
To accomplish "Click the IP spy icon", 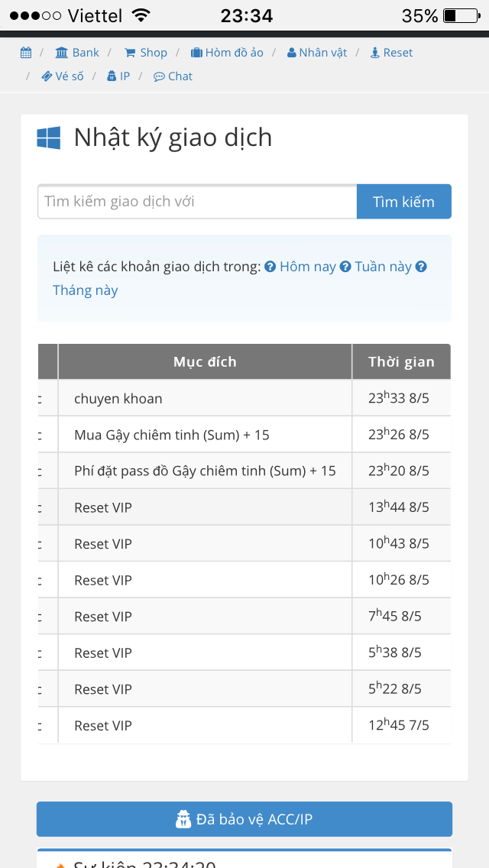I will [x=112, y=76].
